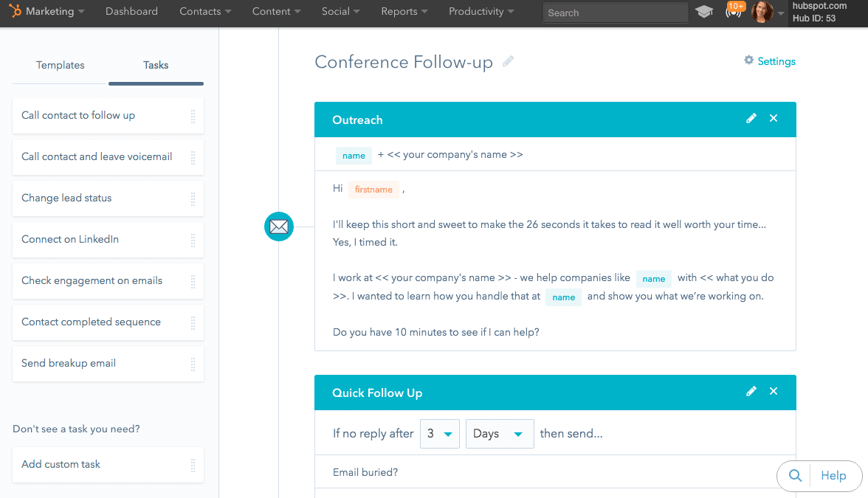
Task: Click the user avatar photo
Action: point(762,12)
